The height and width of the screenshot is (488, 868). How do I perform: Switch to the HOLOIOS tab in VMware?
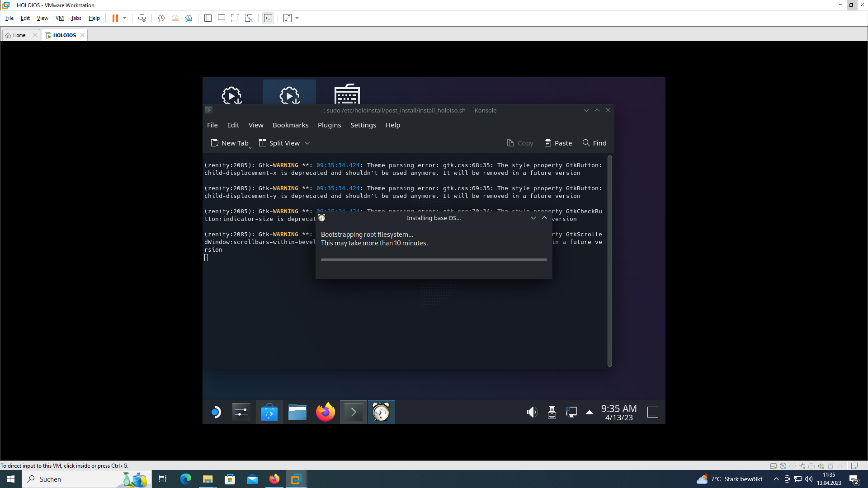click(64, 35)
